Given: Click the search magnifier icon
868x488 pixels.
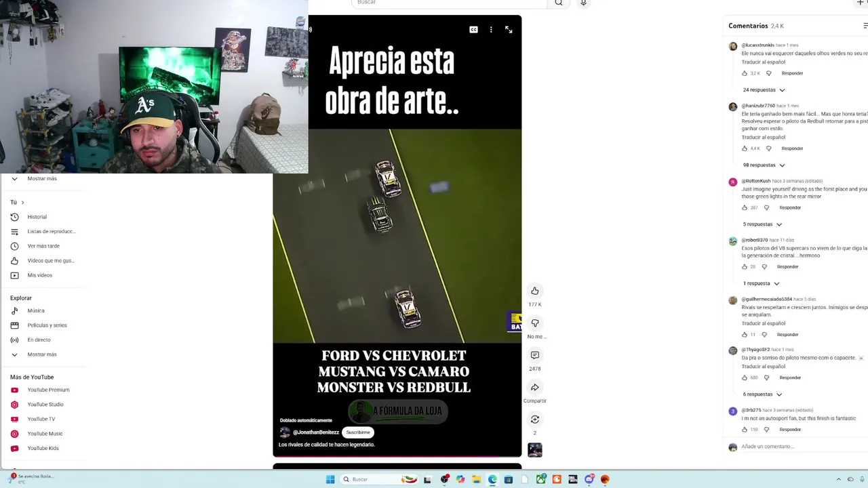Looking at the screenshot, I should click(x=558, y=3).
